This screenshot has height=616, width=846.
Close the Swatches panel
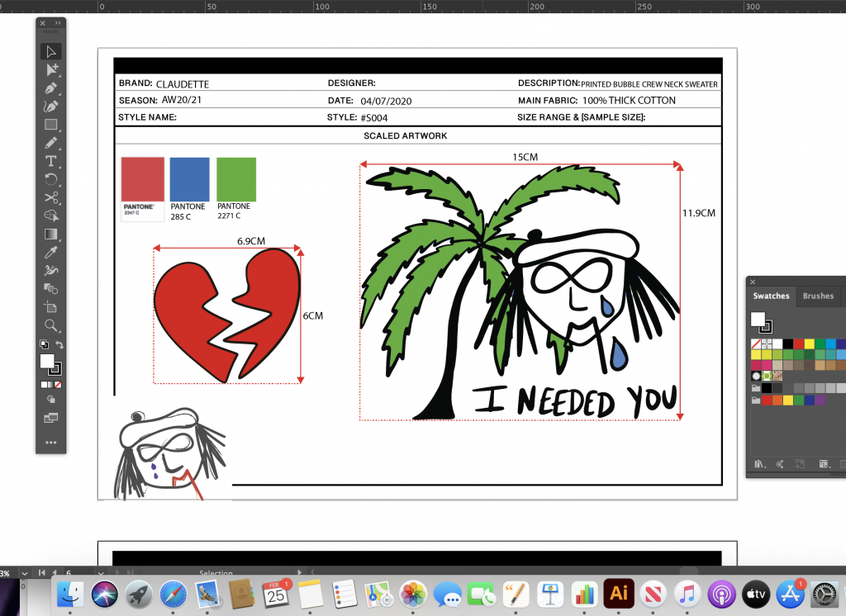(753, 282)
